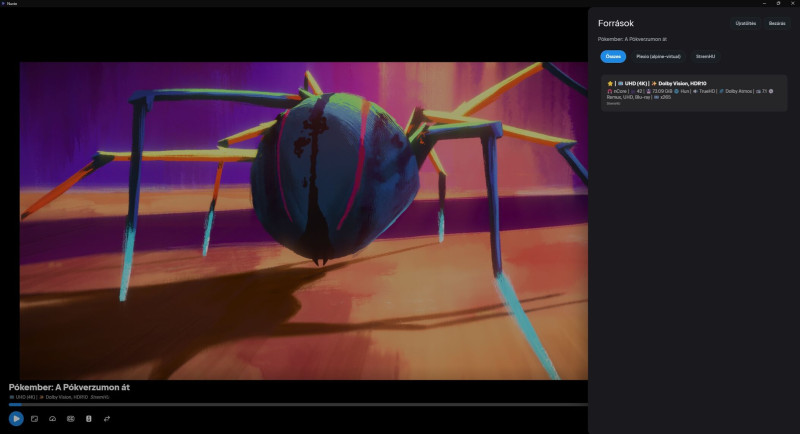Click the spider video frame
The image size is (800, 434).
pos(304,221)
